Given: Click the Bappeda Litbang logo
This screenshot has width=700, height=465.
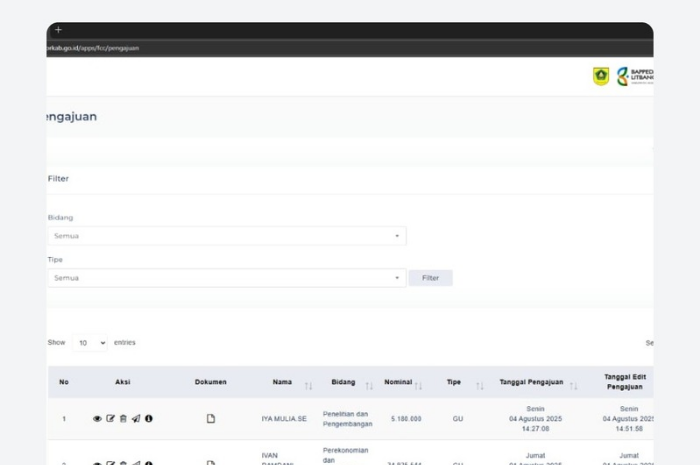Looking at the screenshot, I should coord(635,76).
